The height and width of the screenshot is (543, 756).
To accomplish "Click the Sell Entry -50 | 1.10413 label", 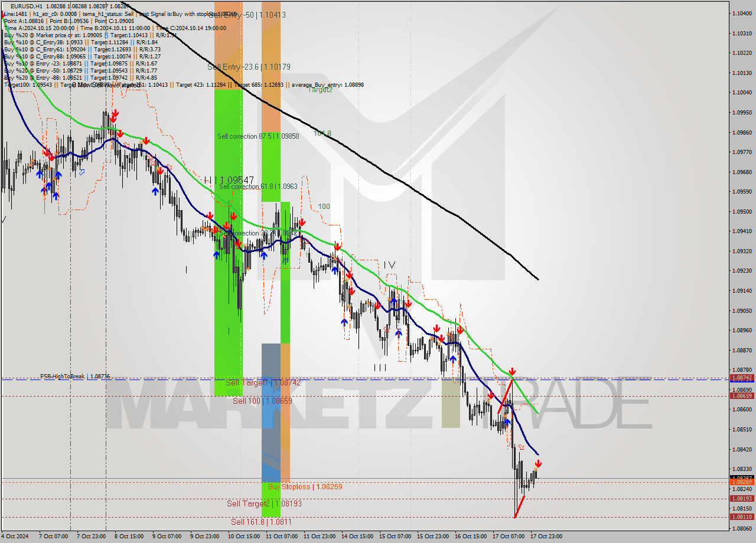I will tap(247, 15).
